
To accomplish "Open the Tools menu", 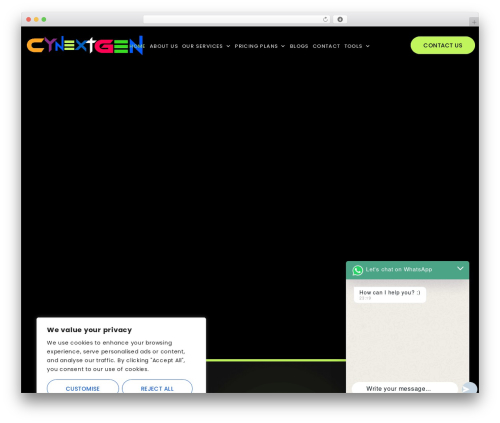I will pos(353,46).
